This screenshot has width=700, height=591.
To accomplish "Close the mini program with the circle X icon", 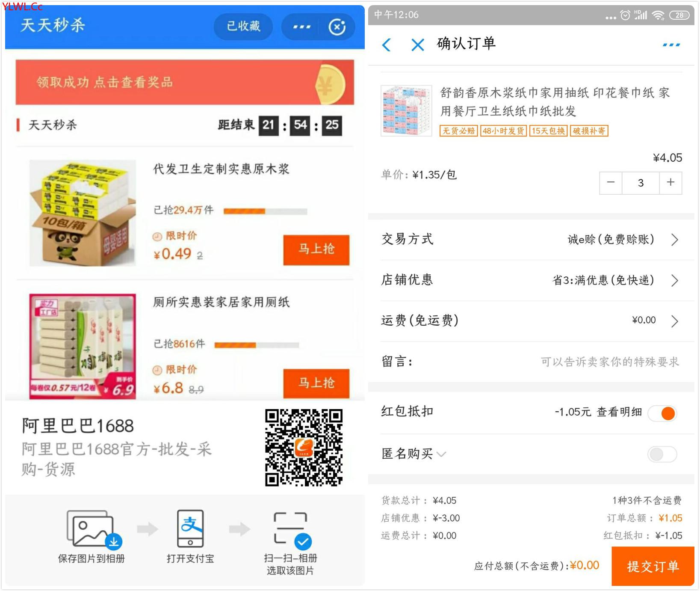I will coord(337,27).
